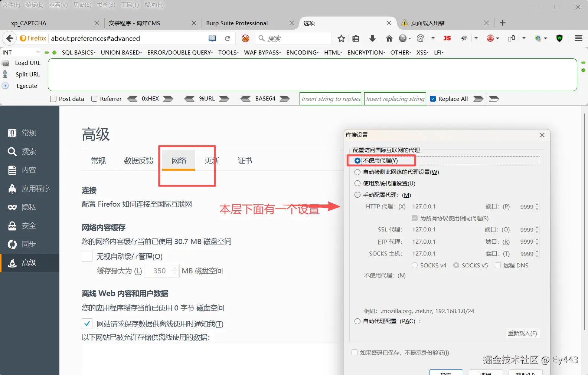
Task: Close the 连接设置 dialog with X
Action: pos(542,135)
